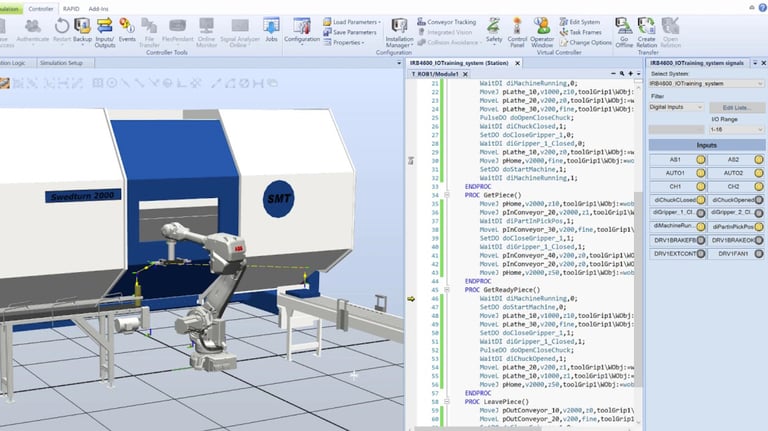Open the Jobs tool
The width and height of the screenshot is (768, 431).
[271, 30]
